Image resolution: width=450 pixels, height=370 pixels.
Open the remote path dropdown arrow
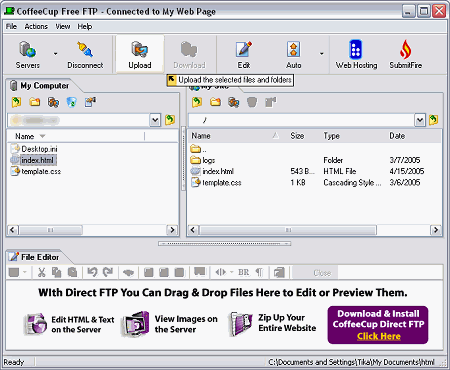point(420,120)
